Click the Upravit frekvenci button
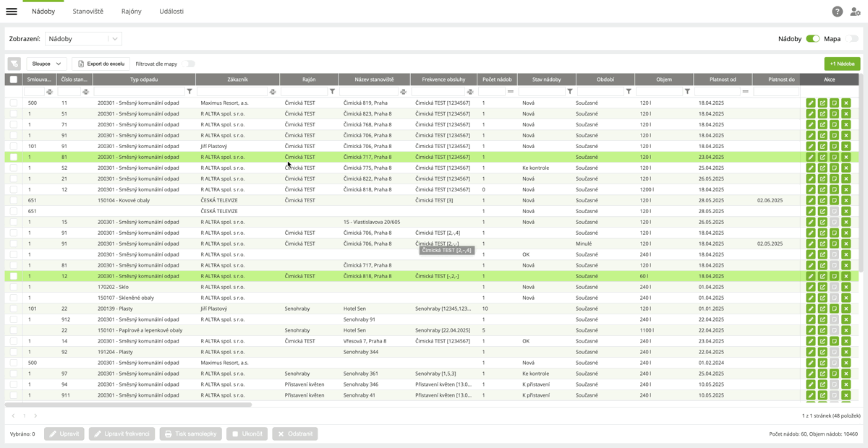868x448 pixels. coord(122,434)
